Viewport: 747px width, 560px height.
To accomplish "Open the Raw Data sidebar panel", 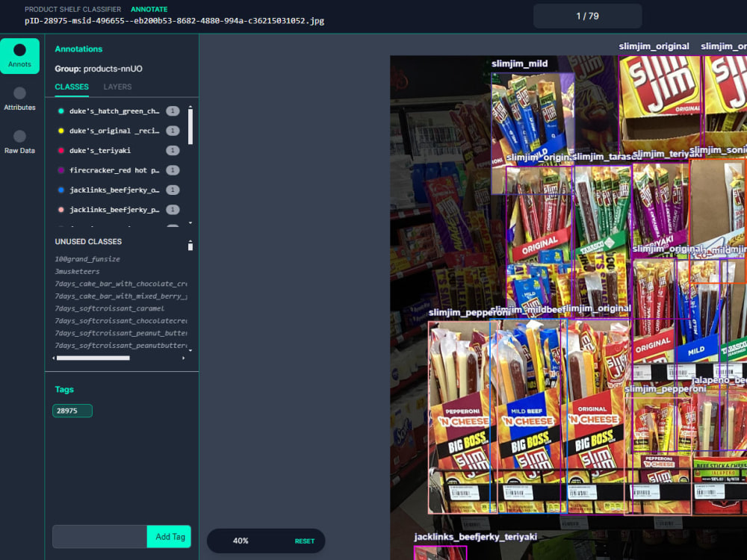I will point(19,142).
